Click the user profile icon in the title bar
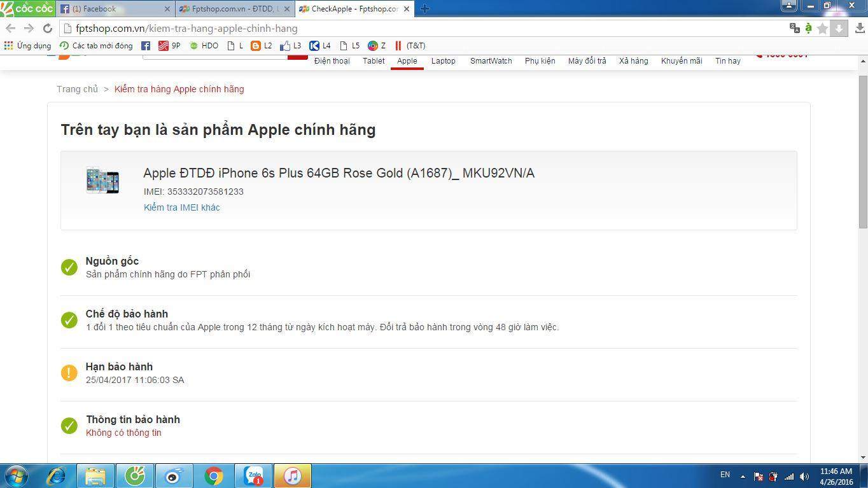This screenshot has width=868, height=488. (x=789, y=5)
